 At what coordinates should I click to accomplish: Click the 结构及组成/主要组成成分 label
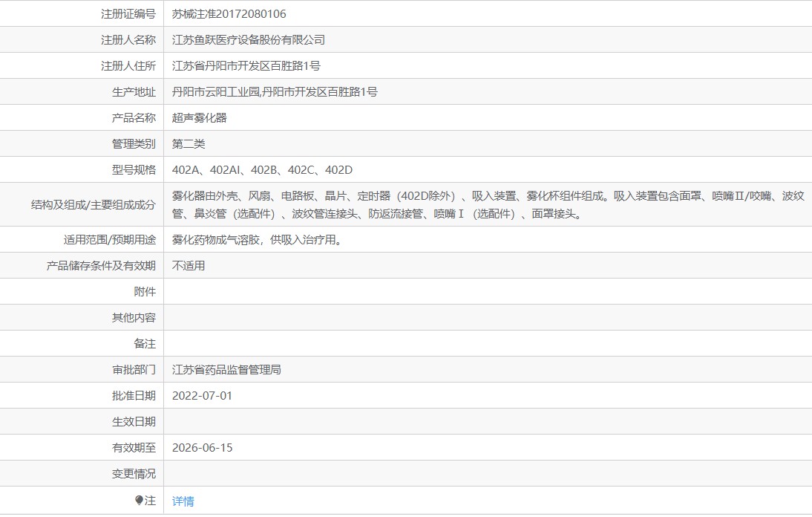click(94, 204)
